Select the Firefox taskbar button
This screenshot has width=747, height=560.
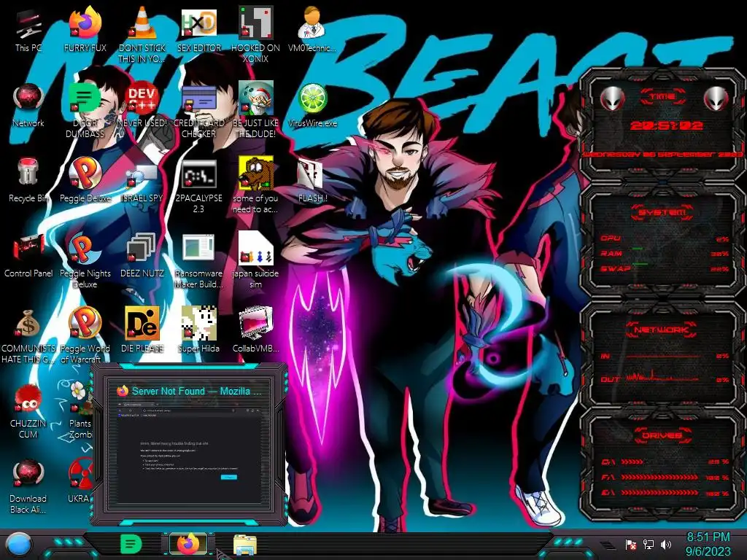(x=188, y=544)
